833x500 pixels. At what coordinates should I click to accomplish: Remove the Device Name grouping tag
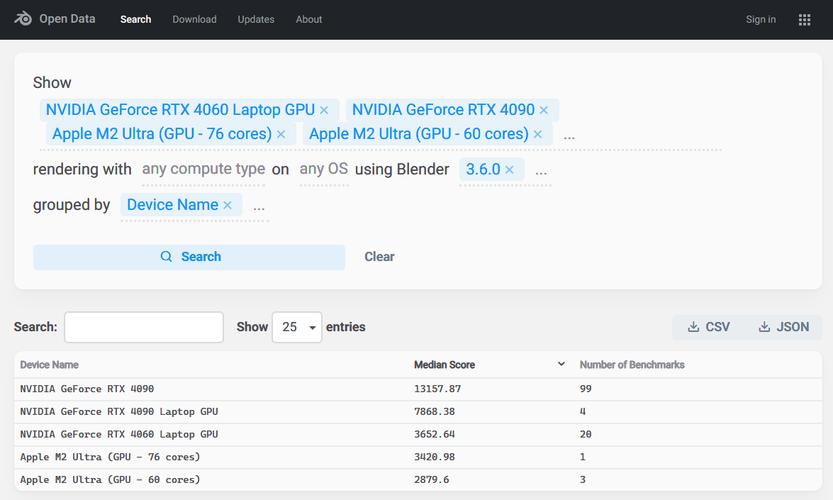coord(227,205)
